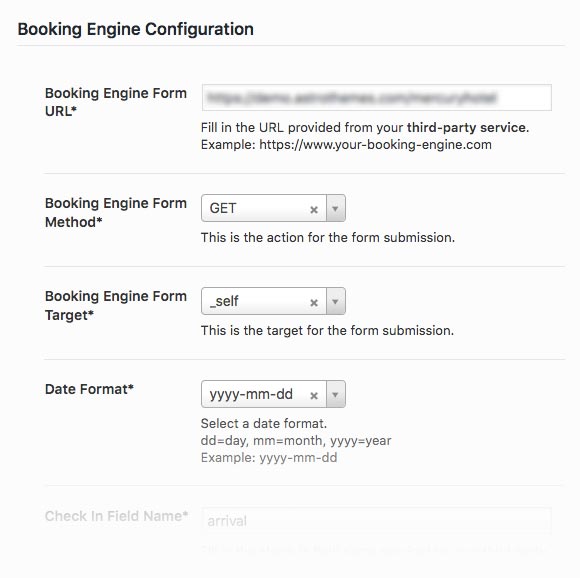This screenshot has width=580, height=578.
Task: Open the Form Target dropdown arrow
Action: 335,301
